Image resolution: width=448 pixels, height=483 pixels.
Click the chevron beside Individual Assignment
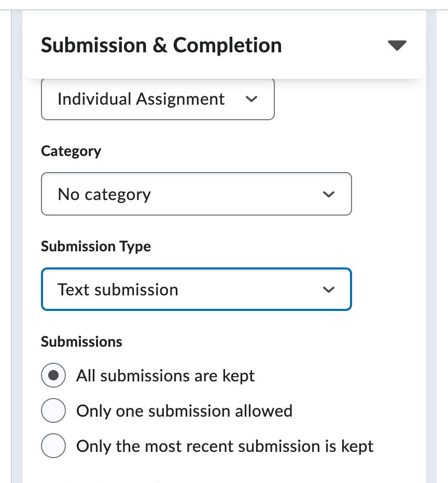(251, 99)
